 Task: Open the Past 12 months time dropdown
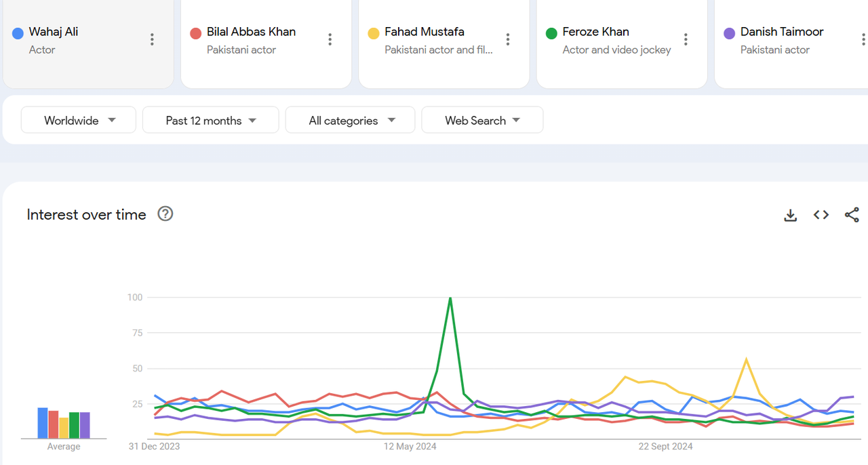point(210,120)
